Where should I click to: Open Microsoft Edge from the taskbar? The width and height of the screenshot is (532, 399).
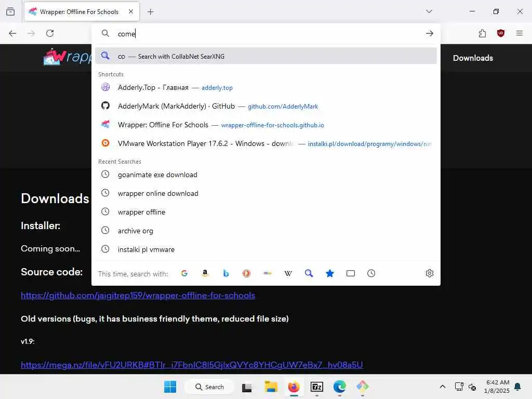[x=340, y=387]
